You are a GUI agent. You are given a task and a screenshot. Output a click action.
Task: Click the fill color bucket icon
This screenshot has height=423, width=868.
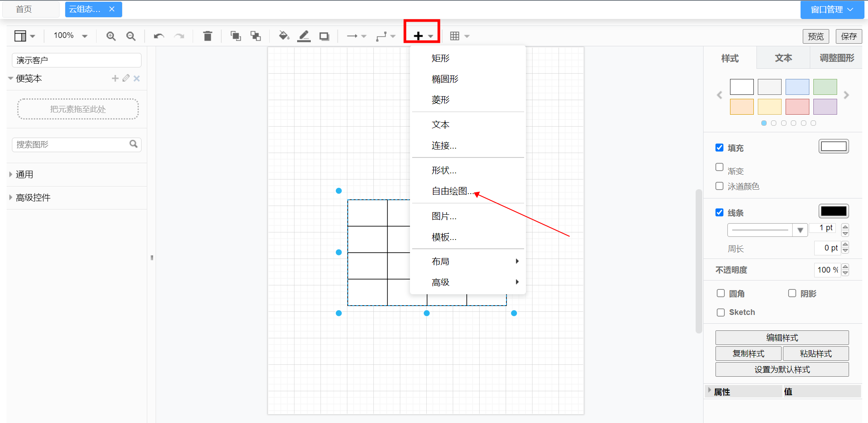284,36
